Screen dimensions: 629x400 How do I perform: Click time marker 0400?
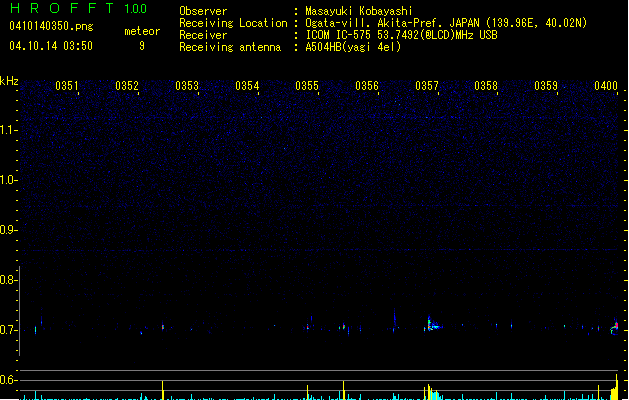click(606, 86)
